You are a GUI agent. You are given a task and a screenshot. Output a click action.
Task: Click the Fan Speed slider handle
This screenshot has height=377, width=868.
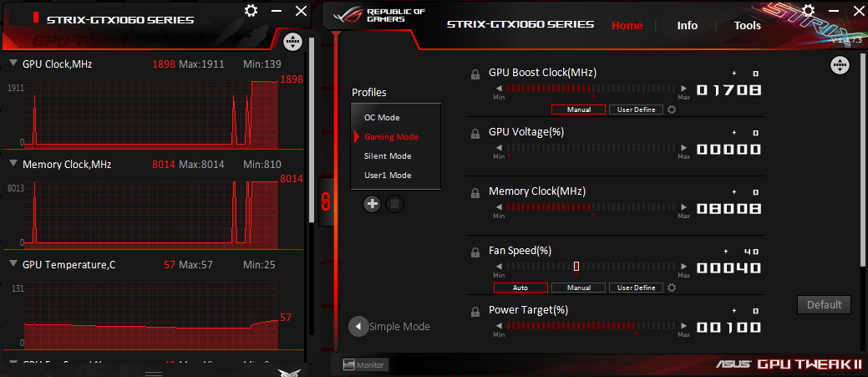tap(576, 267)
